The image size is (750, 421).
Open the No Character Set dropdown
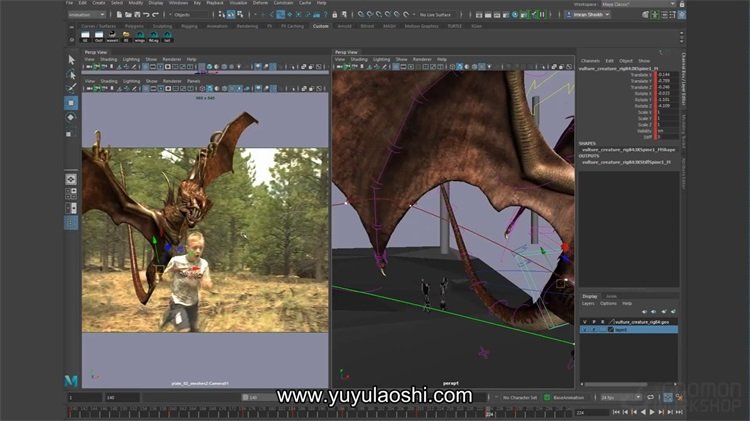(519, 398)
